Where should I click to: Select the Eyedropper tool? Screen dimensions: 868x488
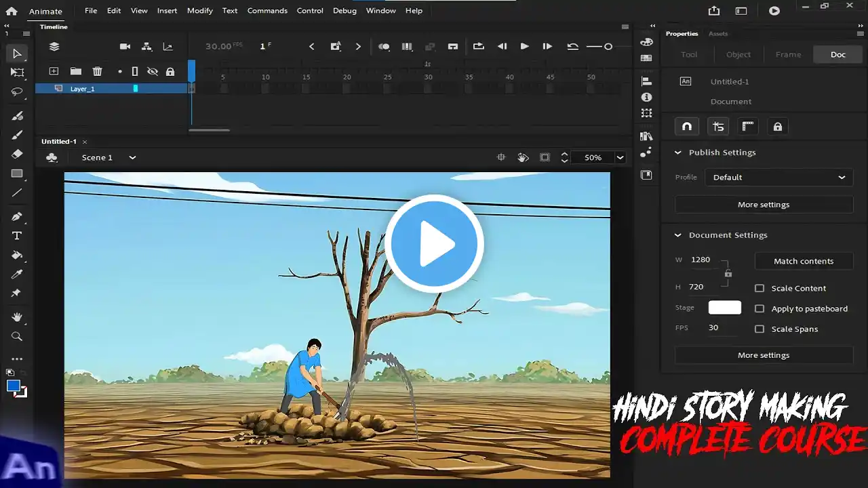pyautogui.click(x=17, y=274)
